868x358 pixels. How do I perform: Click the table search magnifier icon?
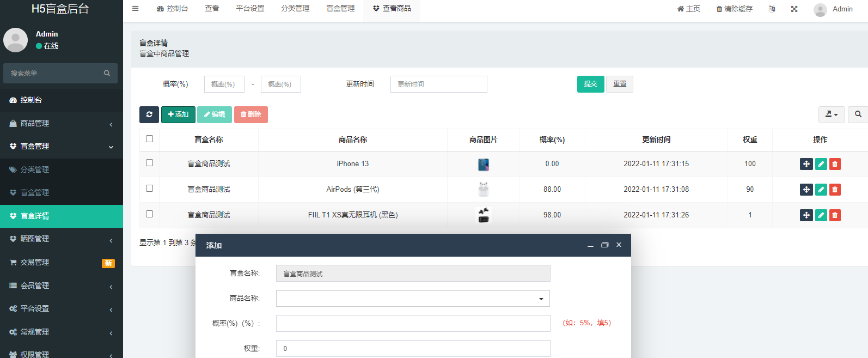858,114
